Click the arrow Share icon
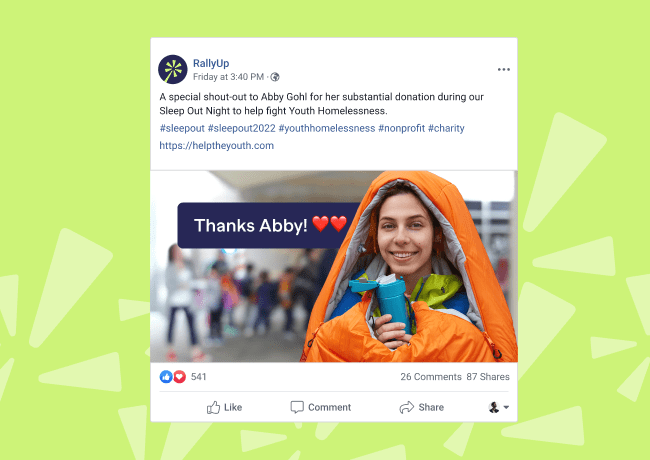The image size is (650, 460). coord(407,407)
